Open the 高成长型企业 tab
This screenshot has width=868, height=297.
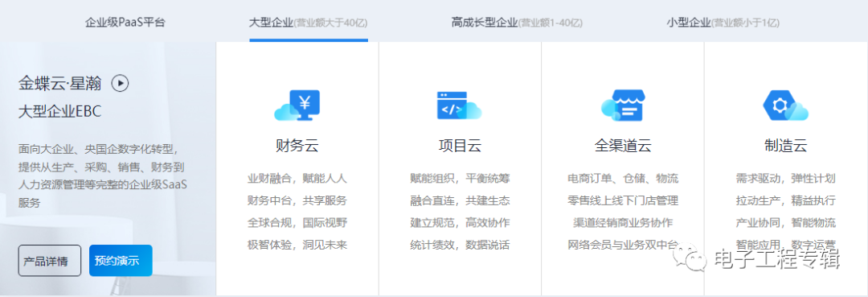coord(517,23)
